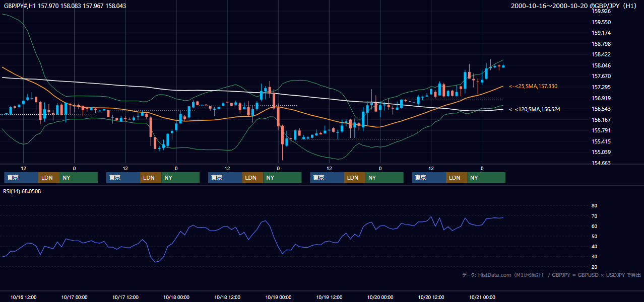The height and width of the screenshot is (302, 644).
Task: Click the 25 SMA 157.330 orange label
Action: 533,87
